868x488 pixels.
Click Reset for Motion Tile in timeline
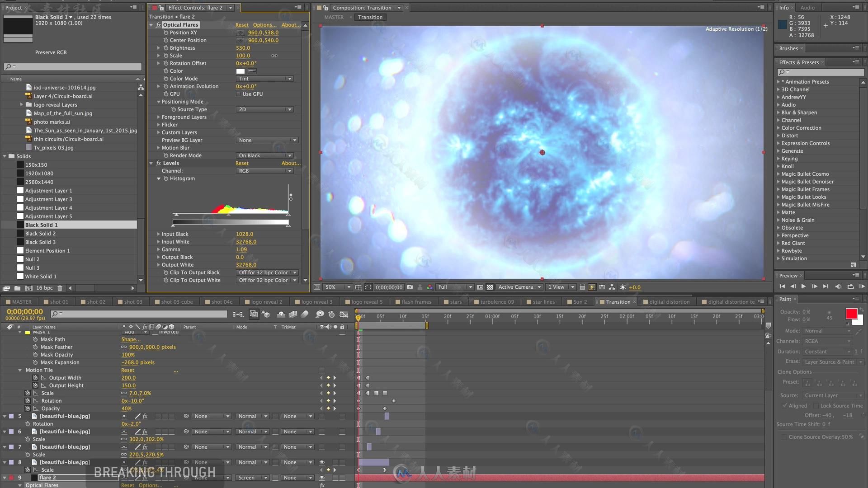click(127, 370)
